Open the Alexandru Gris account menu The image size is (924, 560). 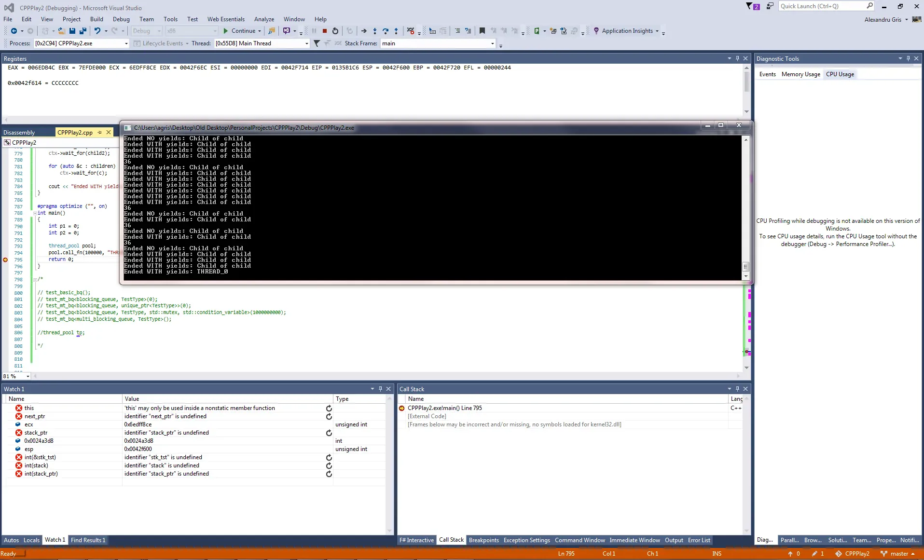886,20
